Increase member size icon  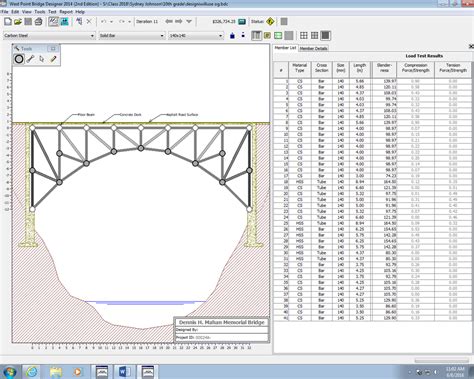coord(232,35)
